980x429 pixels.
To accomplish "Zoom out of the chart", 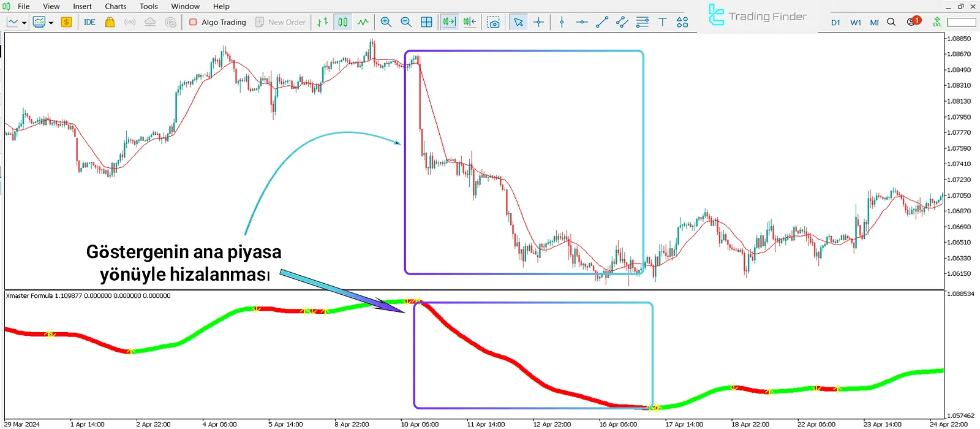I will 406,22.
